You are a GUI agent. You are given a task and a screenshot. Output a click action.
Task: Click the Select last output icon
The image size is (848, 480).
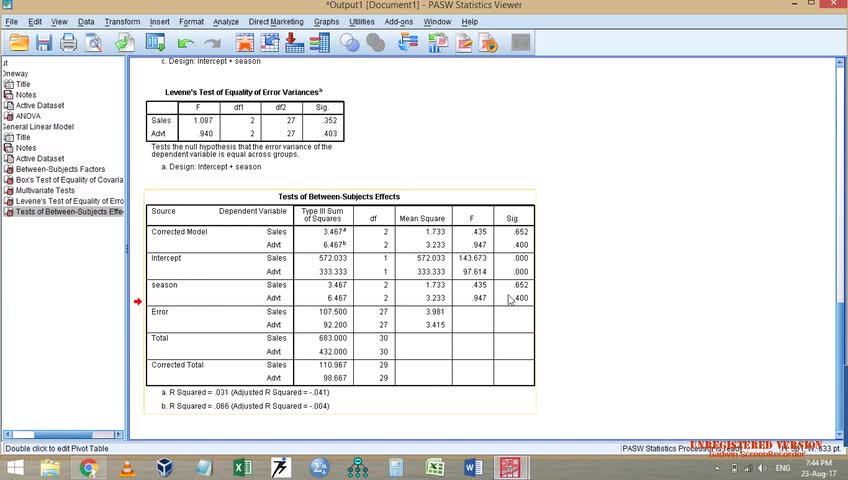point(408,42)
